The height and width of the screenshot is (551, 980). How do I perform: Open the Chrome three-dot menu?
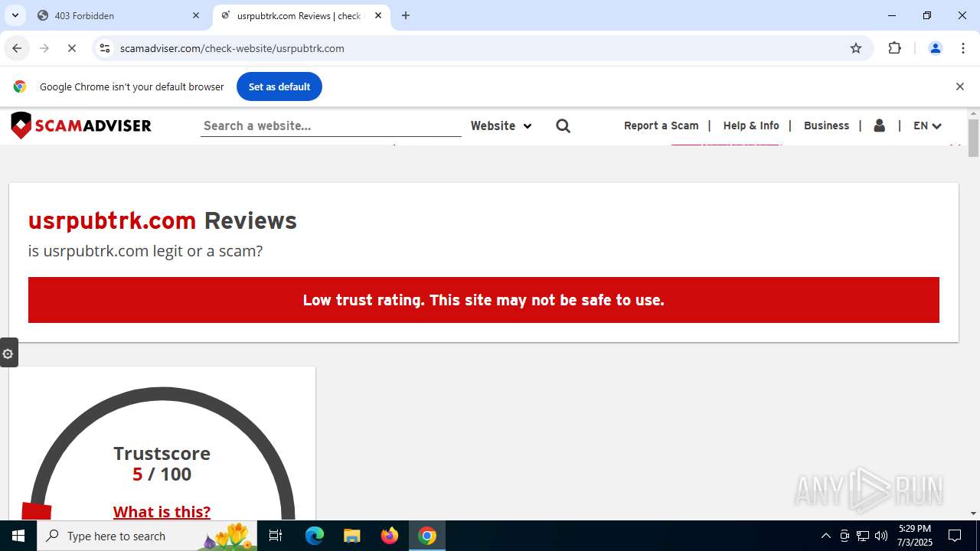point(963,48)
